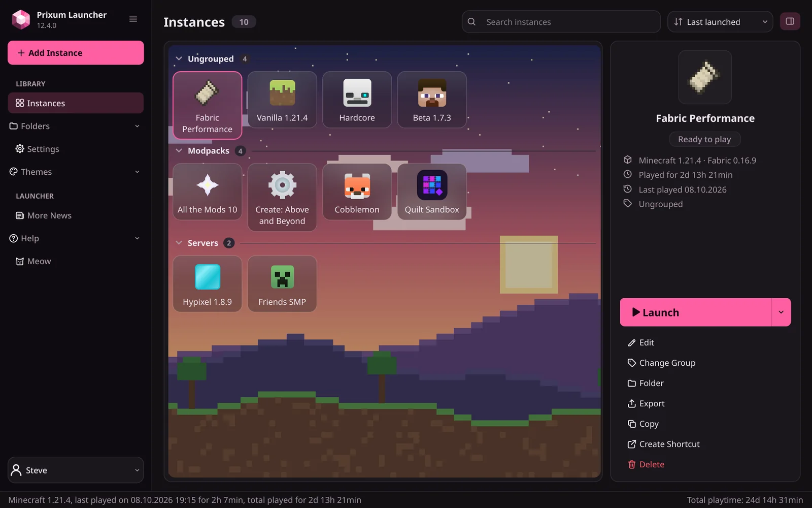
Task: Select the Hardcore skeleton instance
Action: coord(357,100)
